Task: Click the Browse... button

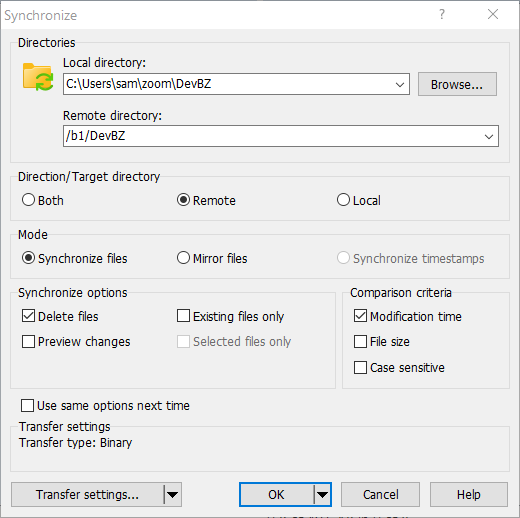Action: tap(457, 84)
